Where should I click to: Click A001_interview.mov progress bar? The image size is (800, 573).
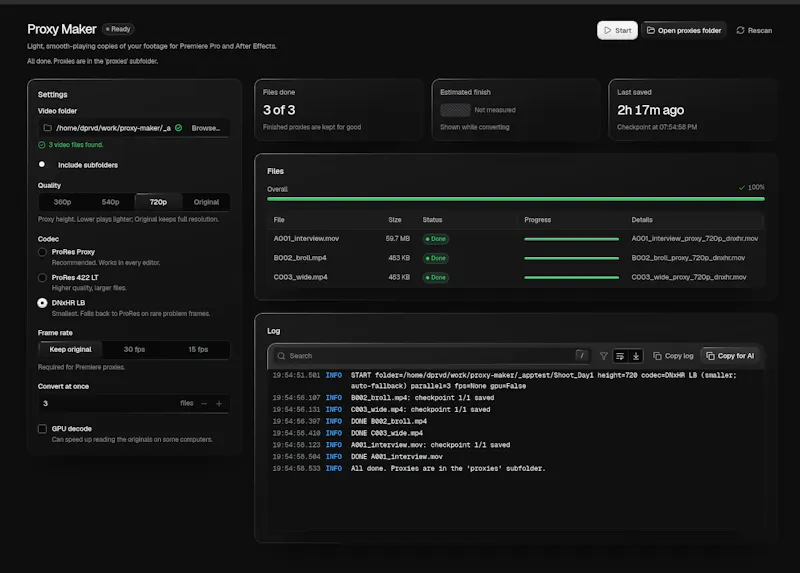tap(571, 239)
